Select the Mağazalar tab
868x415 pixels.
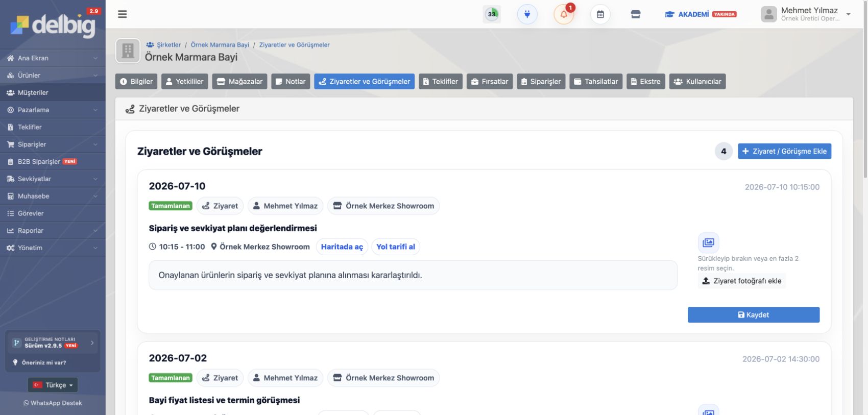239,82
